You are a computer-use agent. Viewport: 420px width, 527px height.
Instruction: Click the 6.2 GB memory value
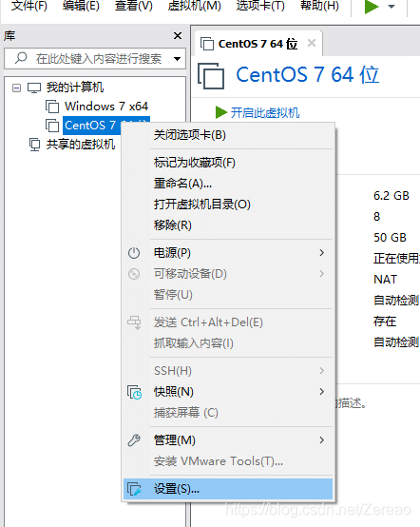391,196
